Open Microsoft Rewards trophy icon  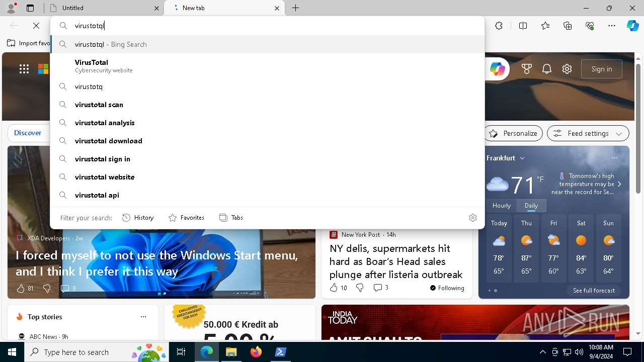(x=527, y=69)
